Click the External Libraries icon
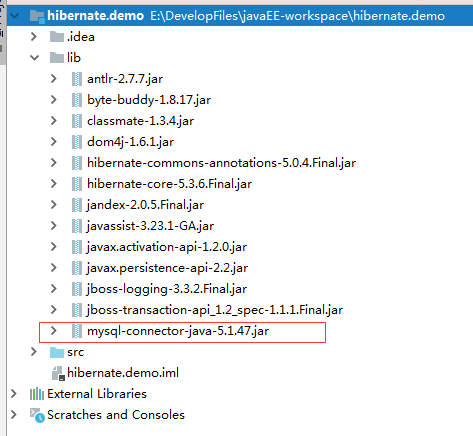The width and height of the screenshot is (473, 436). click(x=37, y=394)
